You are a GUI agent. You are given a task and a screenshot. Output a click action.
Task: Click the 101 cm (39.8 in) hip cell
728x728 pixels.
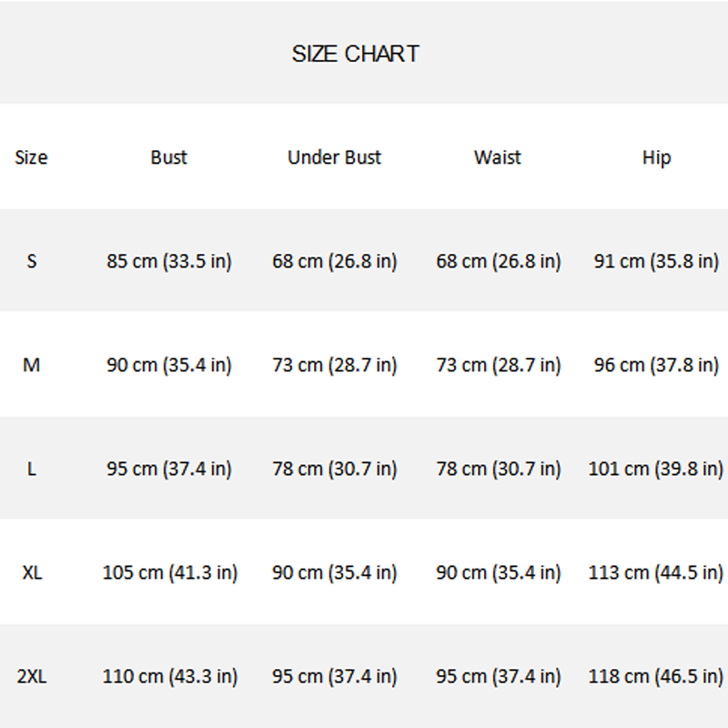[x=656, y=470]
